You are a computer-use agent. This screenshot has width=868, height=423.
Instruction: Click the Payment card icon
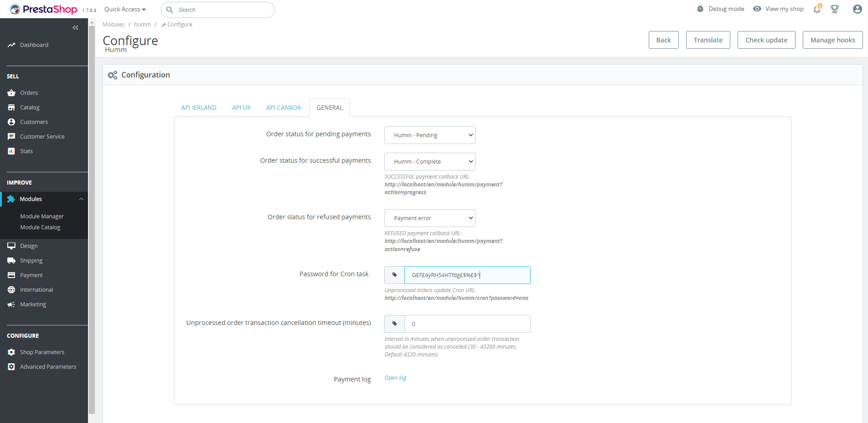pos(11,275)
